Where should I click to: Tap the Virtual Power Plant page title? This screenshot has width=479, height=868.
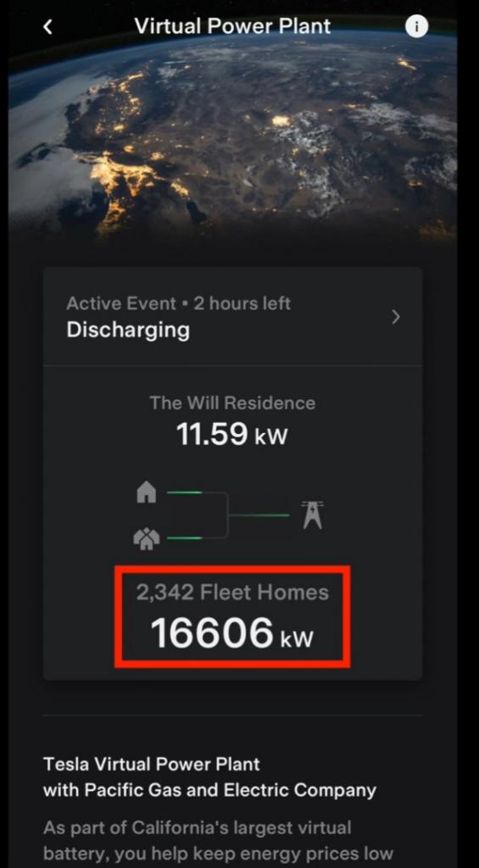(232, 26)
